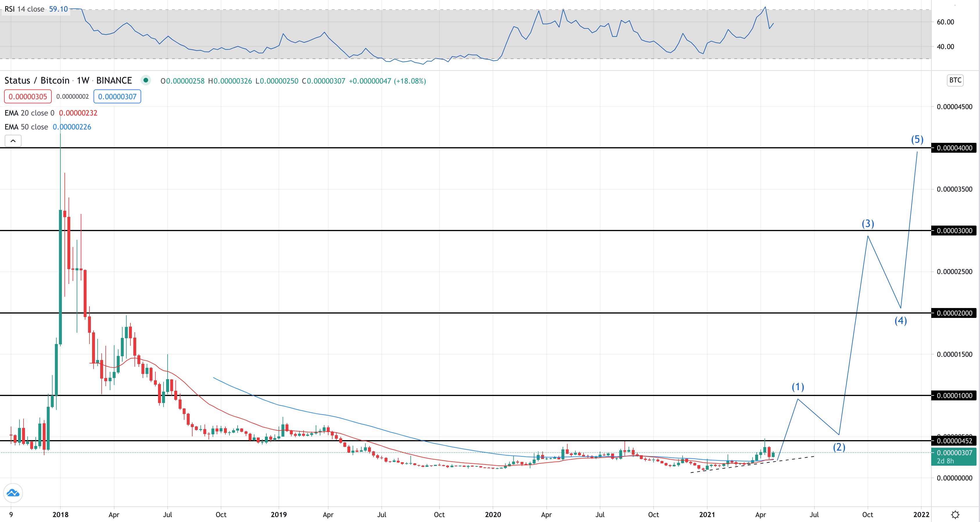Click the blue buy price button
Screen dimensions: 980x522
click(117, 97)
